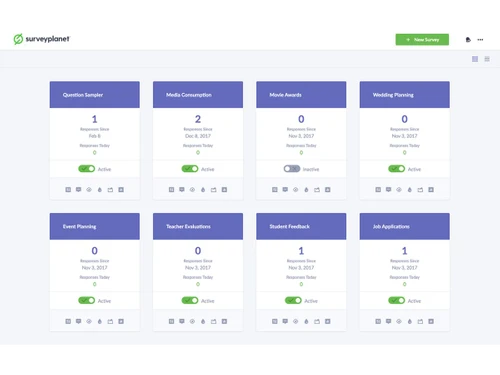500x375 pixels.
Task: Open the notifications bell icon
Action: pos(468,40)
